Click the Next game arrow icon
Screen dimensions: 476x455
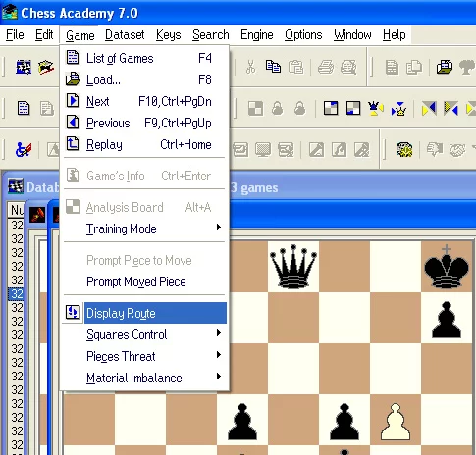pos(73,100)
